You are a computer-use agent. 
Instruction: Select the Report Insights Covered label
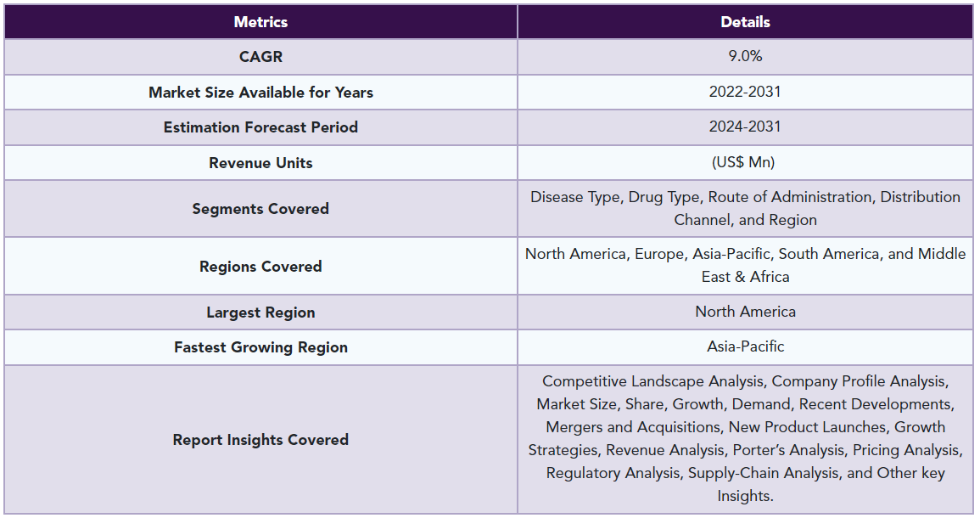pyautogui.click(x=260, y=440)
